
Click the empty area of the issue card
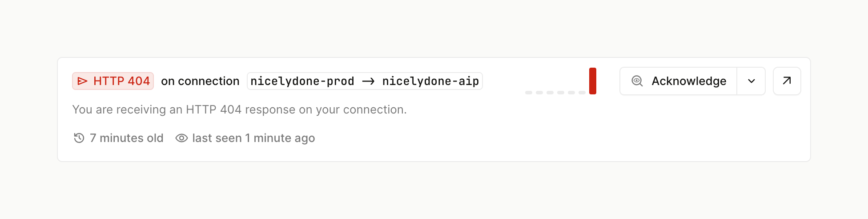point(578,134)
